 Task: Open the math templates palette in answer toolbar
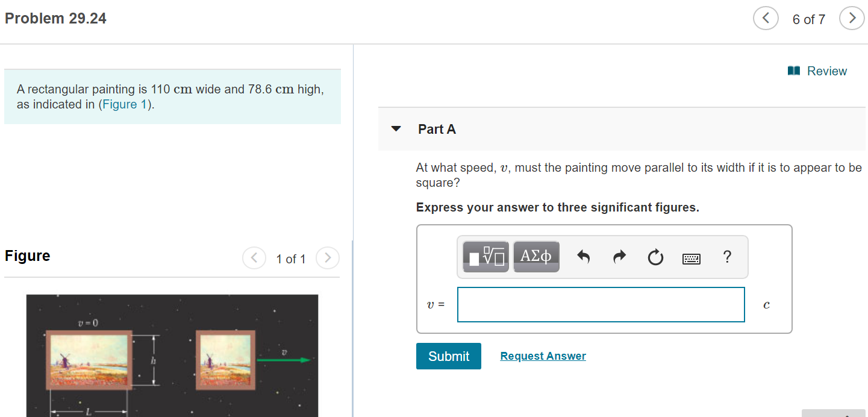tap(485, 256)
